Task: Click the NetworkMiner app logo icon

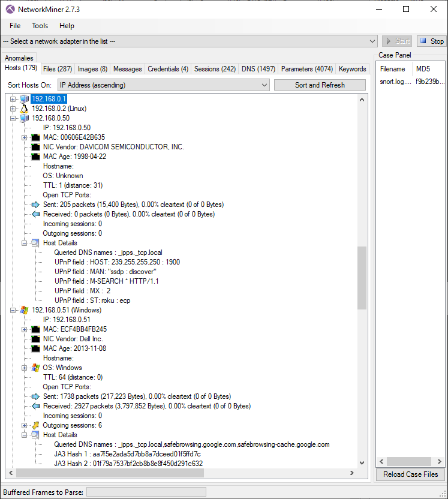Action: tap(10, 9)
